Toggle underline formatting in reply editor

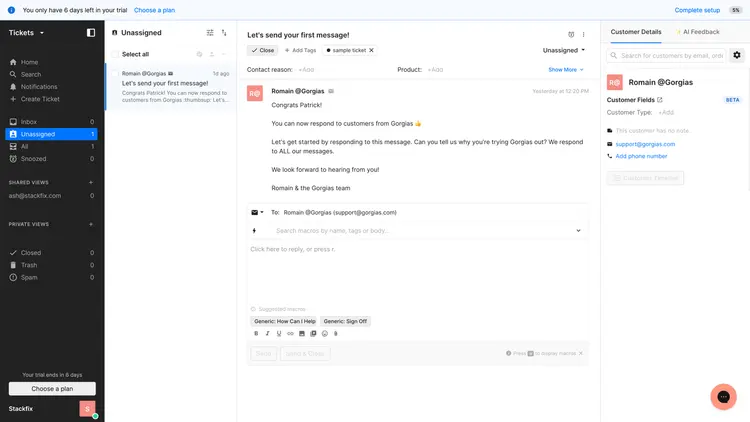pos(279,333)
